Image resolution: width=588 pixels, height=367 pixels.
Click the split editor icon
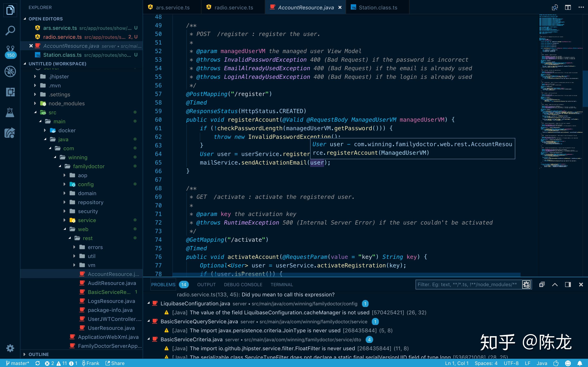click(x=568, y=7)
